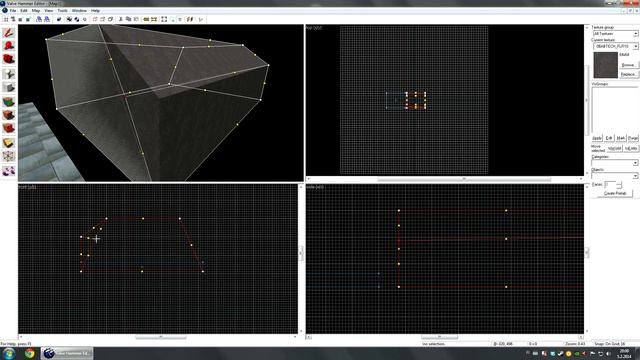Click the Larger Grid toolbar icon

(x=28, y=19)
